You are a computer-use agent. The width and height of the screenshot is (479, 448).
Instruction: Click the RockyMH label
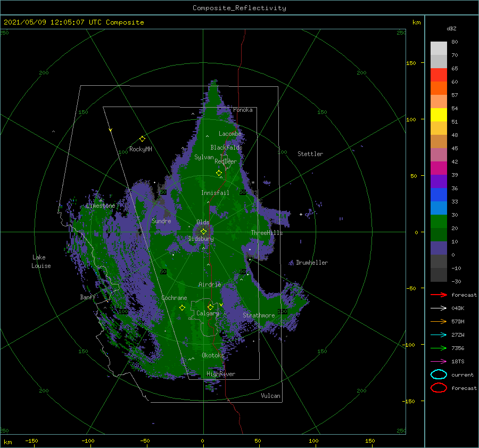coord(141,149)
